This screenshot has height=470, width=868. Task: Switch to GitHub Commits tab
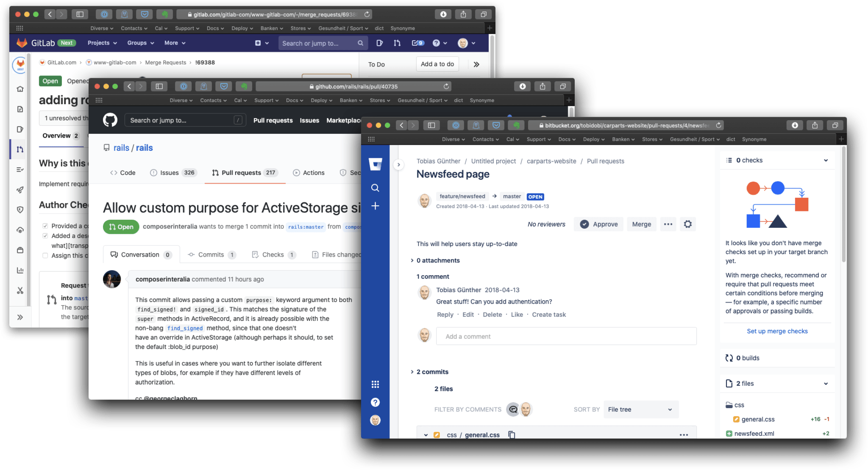(x=211, y=254)
